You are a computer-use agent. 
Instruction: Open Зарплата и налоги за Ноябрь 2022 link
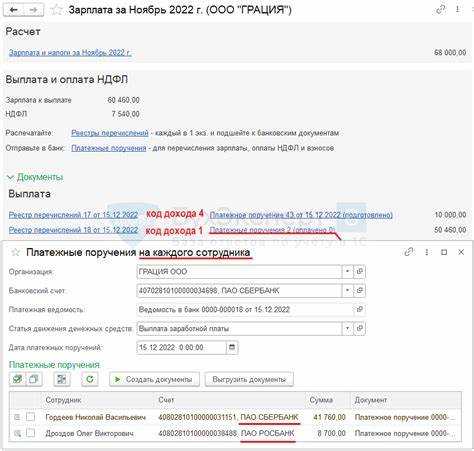tap(70, 53)
